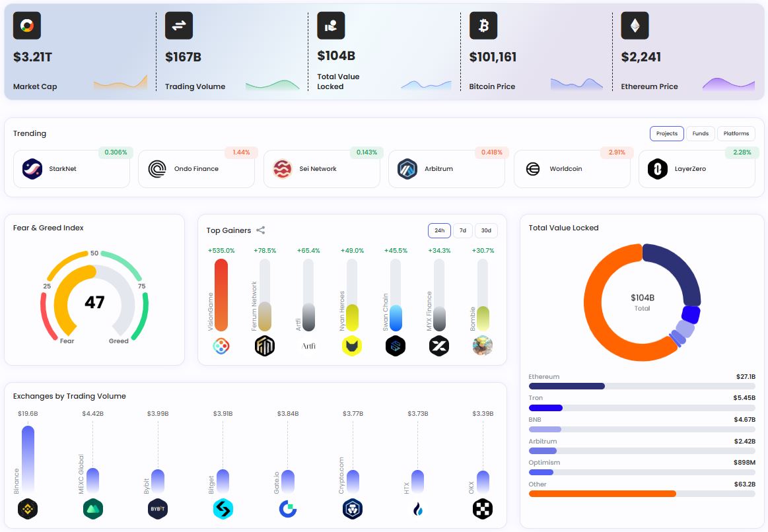Open the Binance exchange logo
This screenshot has width=768, height=532.
point(28,509)
